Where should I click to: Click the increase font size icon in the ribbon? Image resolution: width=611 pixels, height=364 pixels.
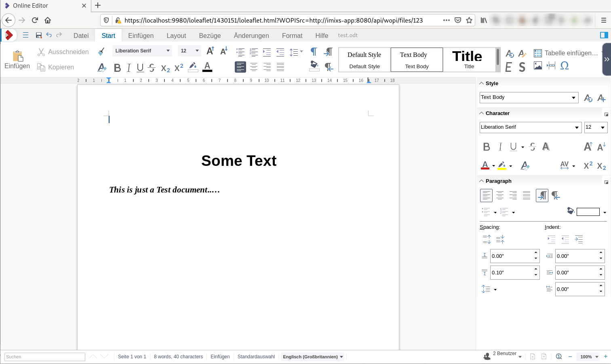(x=210, y=51)
